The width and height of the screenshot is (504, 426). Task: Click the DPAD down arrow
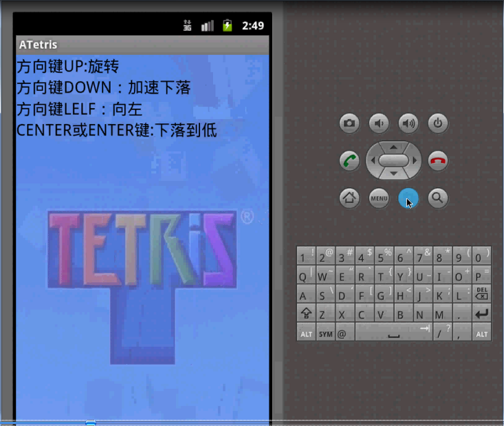(x=393, y=173)
